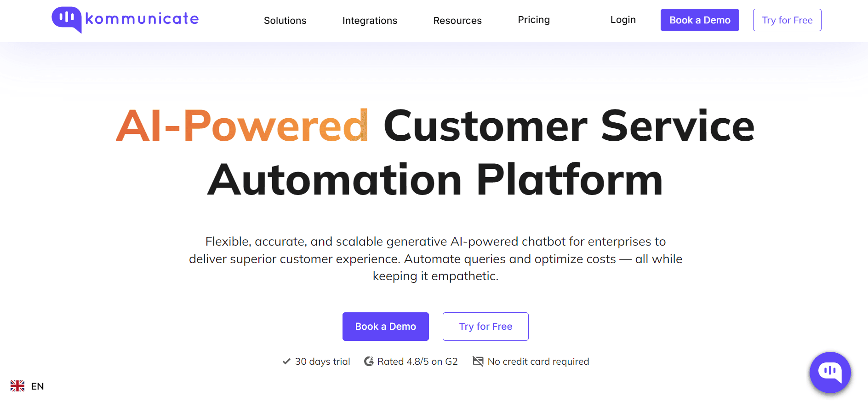Viewport: 868px width, 402px height.
Task: Open the Resources dropdown
Action: (x=457, y=20)
